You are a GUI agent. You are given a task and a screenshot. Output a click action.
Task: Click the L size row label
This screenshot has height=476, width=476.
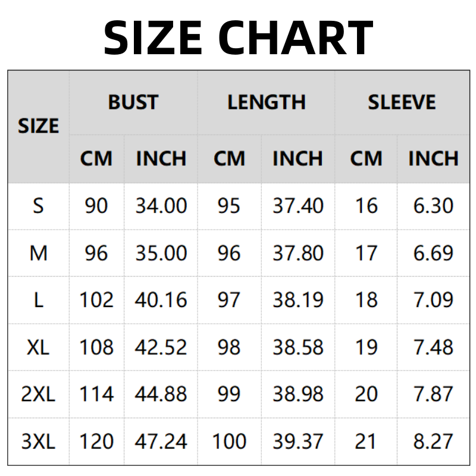39,300
